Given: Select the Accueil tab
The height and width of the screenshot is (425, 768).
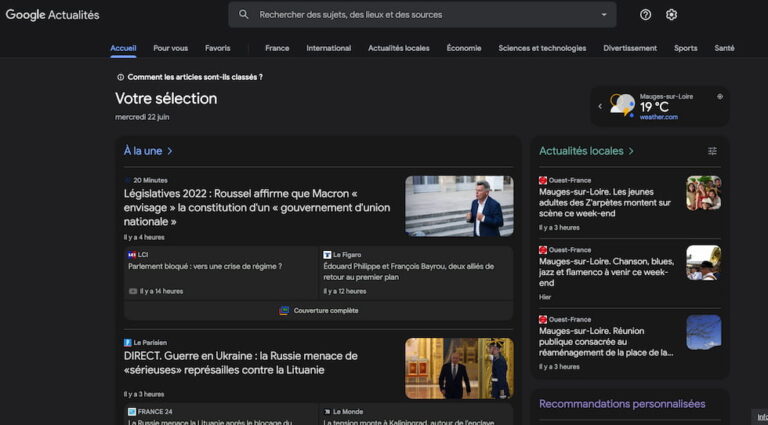Looking at the screenshot, I should (123, 48).
